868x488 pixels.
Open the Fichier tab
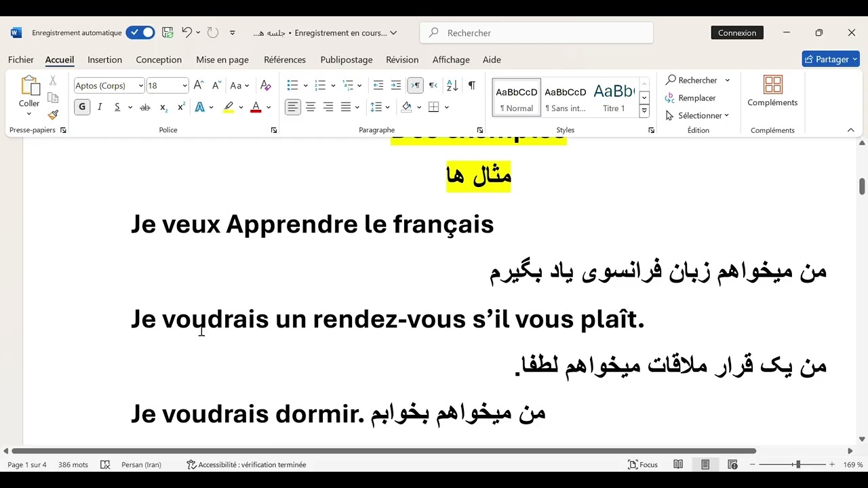coord(21,60)
